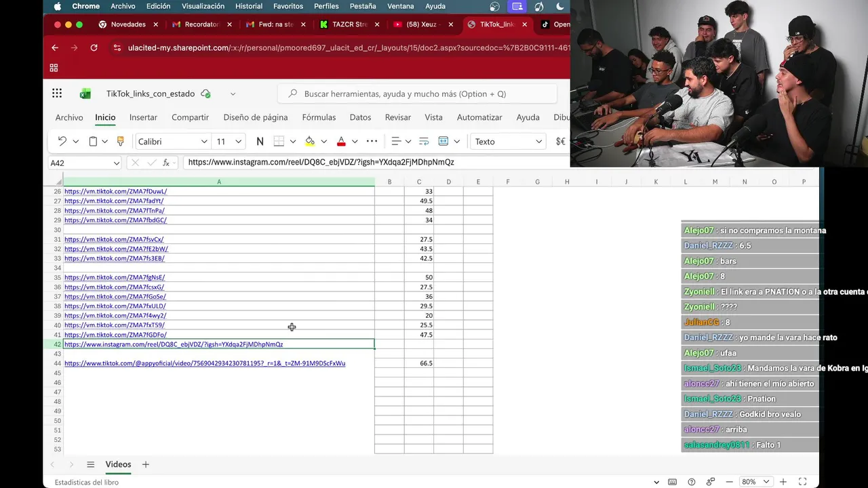
Task: Select the Videos sheet tab
Action: (118, 464)
